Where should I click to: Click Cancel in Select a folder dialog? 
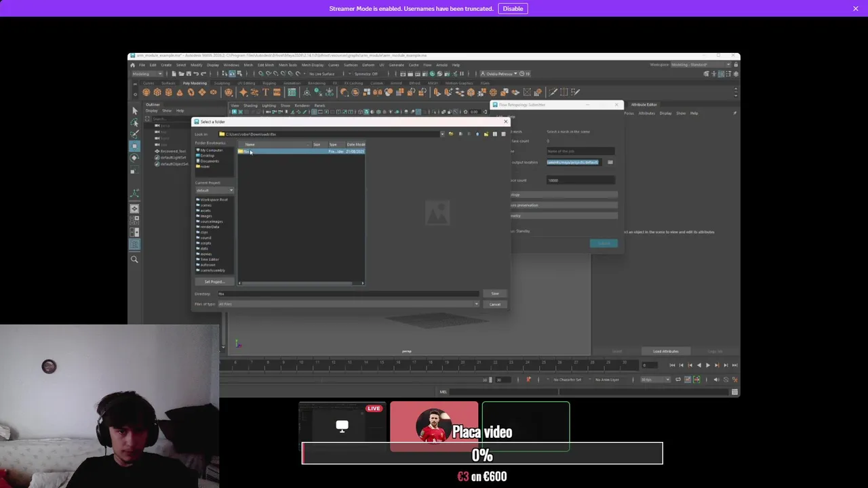click(495, 304)
